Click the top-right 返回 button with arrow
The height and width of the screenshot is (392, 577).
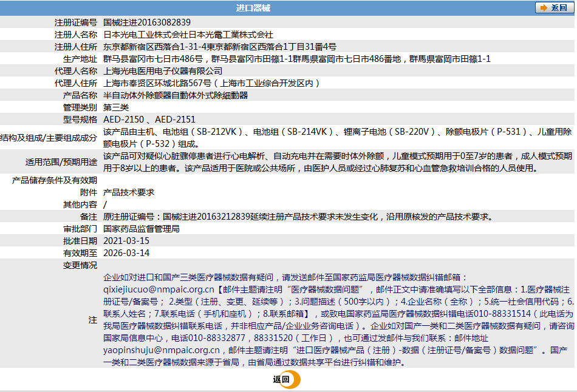click(554, 8)
